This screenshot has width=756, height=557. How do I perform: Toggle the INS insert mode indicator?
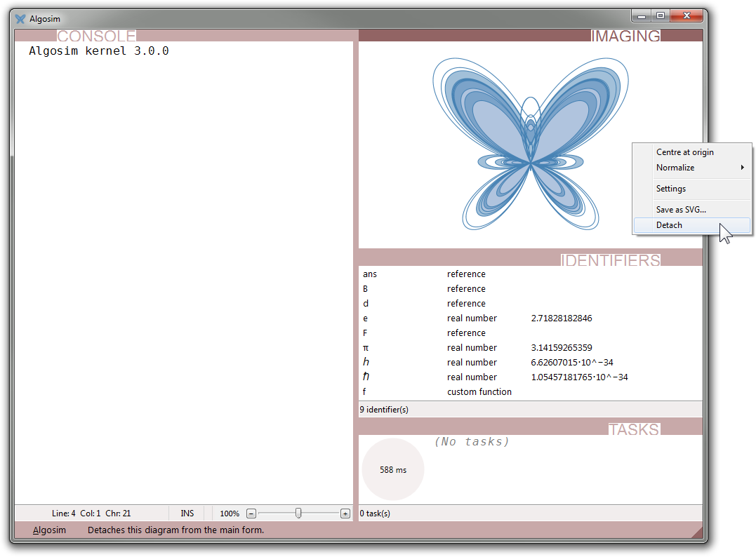tap(187, 514)
